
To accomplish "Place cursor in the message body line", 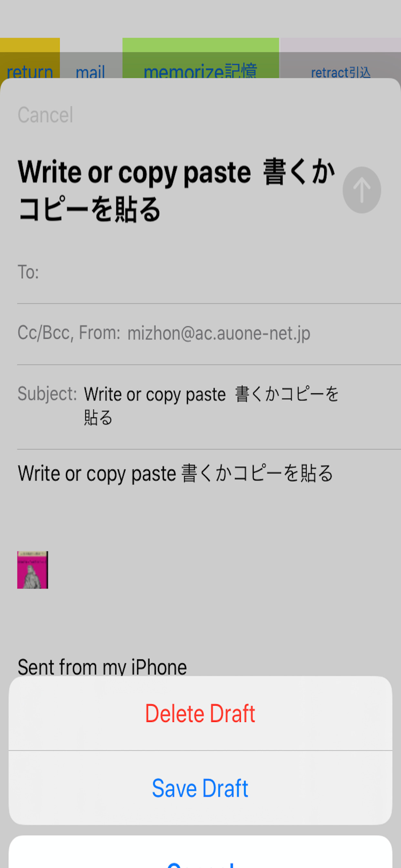I will coord(175,473).
